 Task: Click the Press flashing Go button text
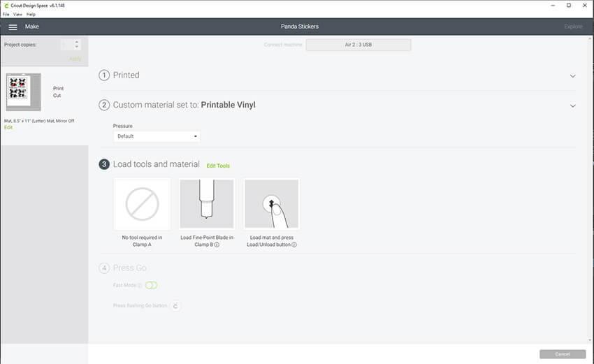click(140, 305)
